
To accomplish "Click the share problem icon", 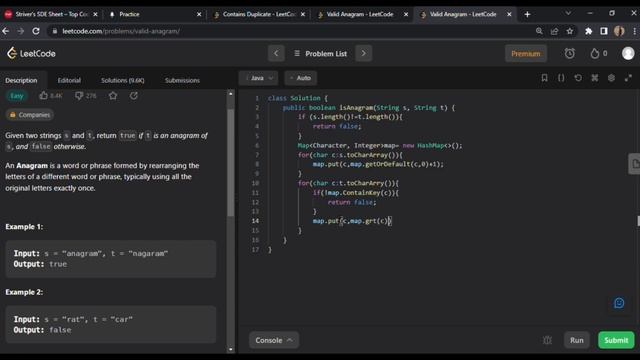I will 133,96.
